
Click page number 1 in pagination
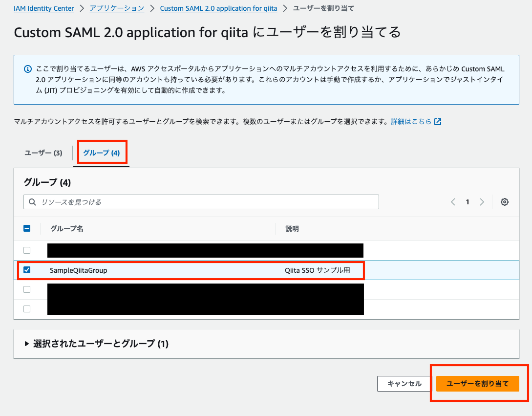point(468,202)
